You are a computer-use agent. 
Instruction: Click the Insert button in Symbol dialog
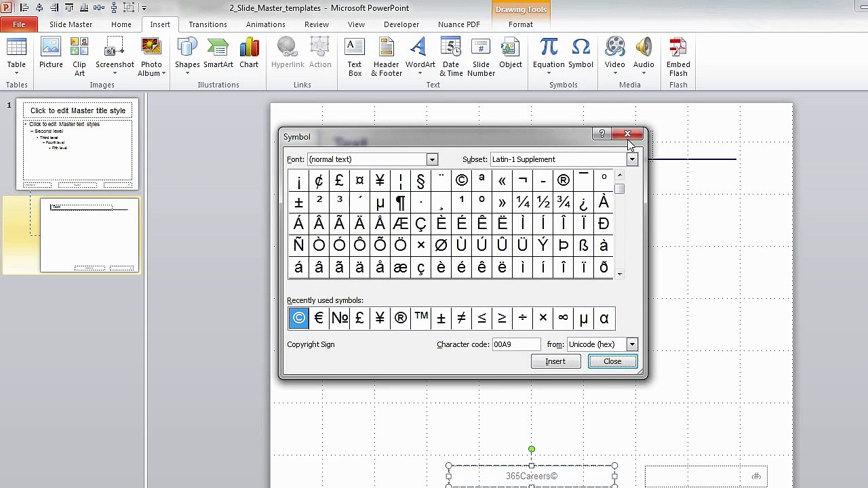point(555,361)
